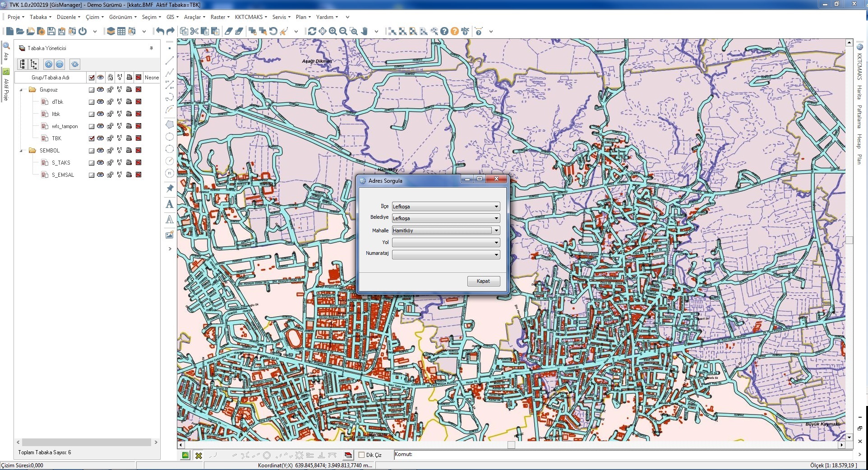
Task: Open the menu bar overflow arrow after Yardım
Action: coord(347,17)
